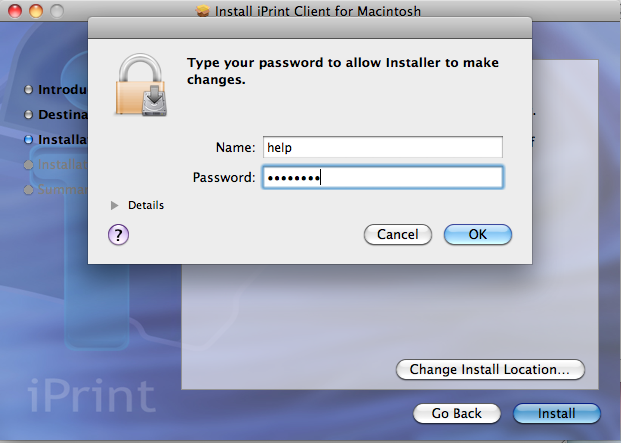This screenshot has width=621, height=443.
Task: Focus the Name text field
Action: (381, 147)
